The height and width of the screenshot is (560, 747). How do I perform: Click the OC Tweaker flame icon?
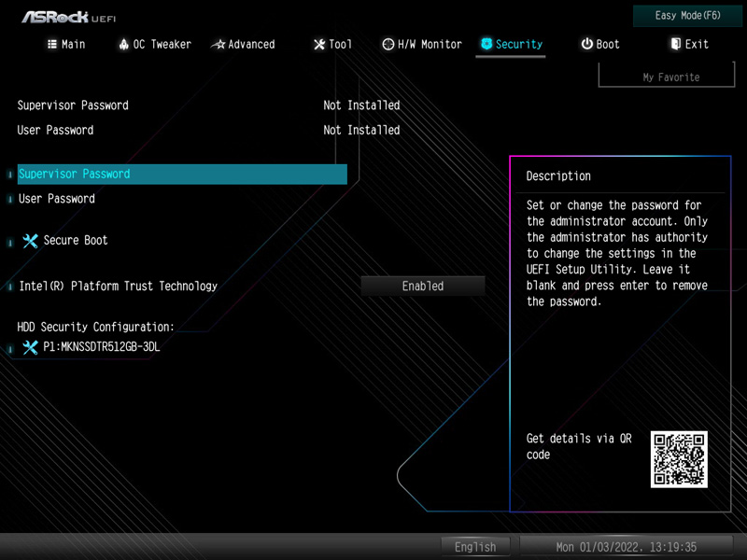tap(124, 44)
